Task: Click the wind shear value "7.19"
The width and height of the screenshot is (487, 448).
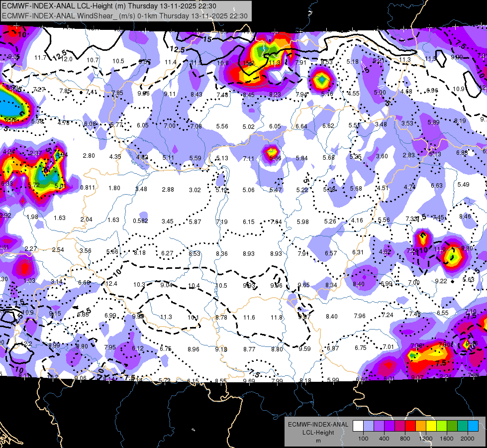Action: (x=222, y=222)
